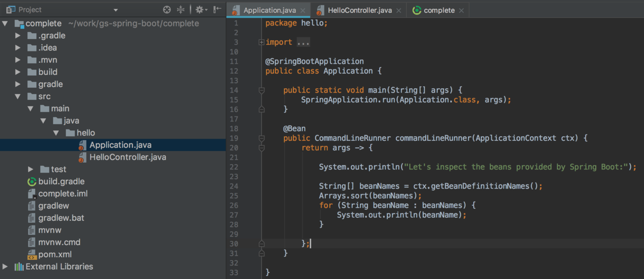Collapse the complete project root
Screen dimensions: 644x279
(5, 23)
